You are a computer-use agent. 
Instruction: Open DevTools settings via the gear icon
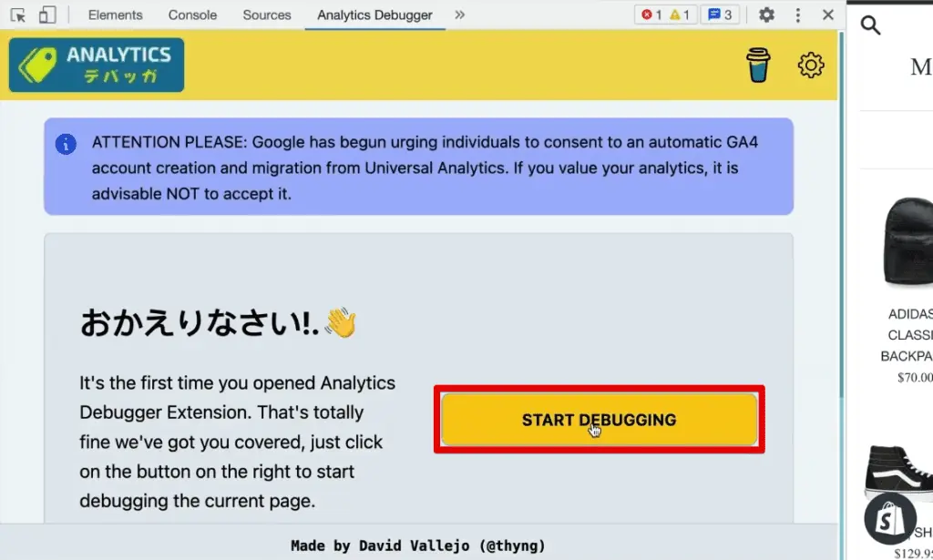coord(766,15)
